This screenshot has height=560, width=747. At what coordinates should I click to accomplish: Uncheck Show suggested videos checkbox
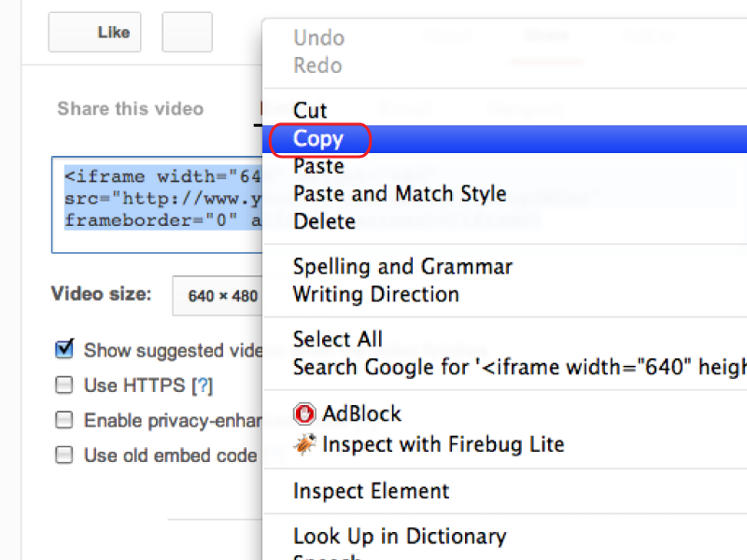coord(64,349)
